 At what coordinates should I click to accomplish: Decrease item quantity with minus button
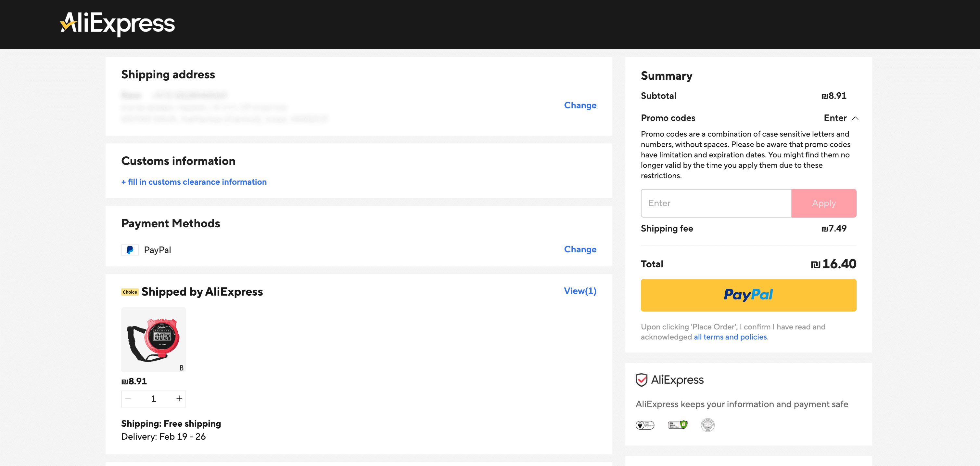[x=128, y=399]
